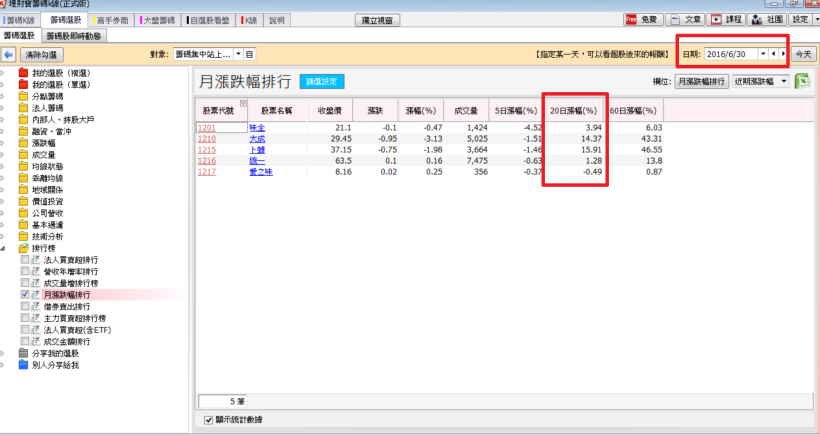Click the filter icon in 股票代號 header
The width and height of the screenshot is (820, 435).
tap(243, 103)
